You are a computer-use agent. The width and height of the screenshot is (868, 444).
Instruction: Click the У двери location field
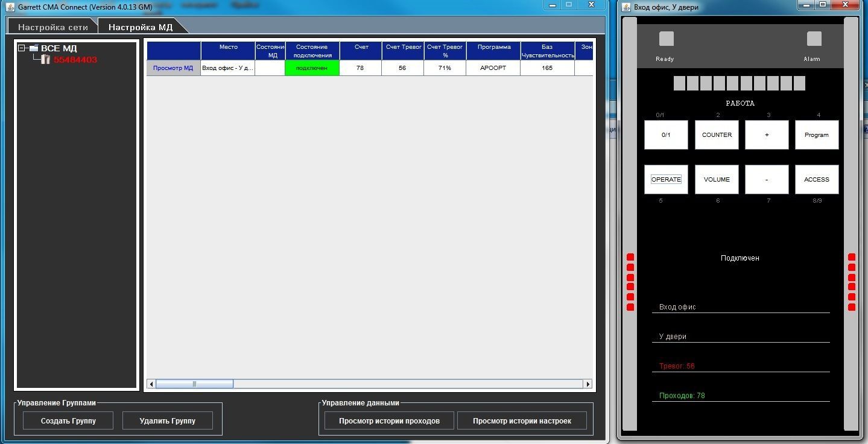pyautogui.click(x=741, y=337)
